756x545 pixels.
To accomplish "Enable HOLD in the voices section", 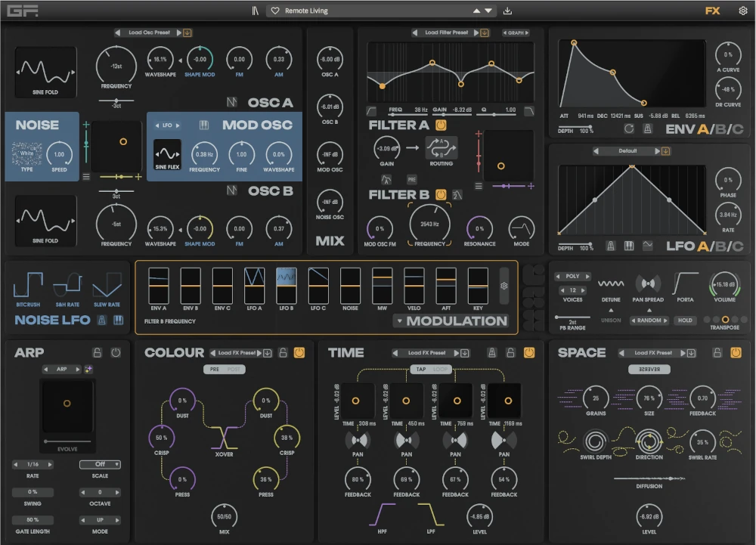I will pyautogui.click(x=686, y=320).
